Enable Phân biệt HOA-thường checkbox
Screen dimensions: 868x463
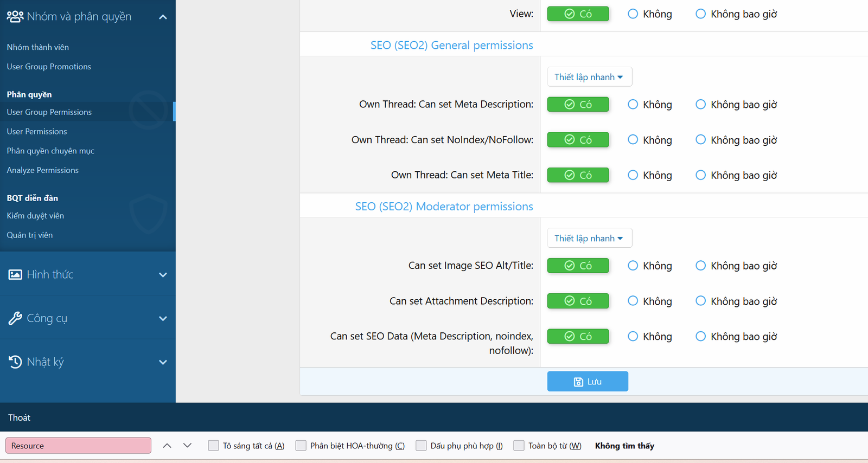point(301,446)
